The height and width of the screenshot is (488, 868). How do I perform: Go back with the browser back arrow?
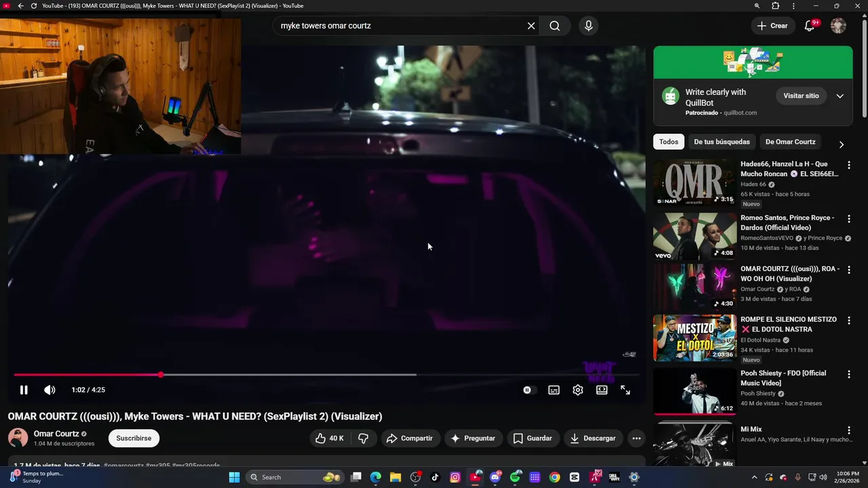click(20, 5)
